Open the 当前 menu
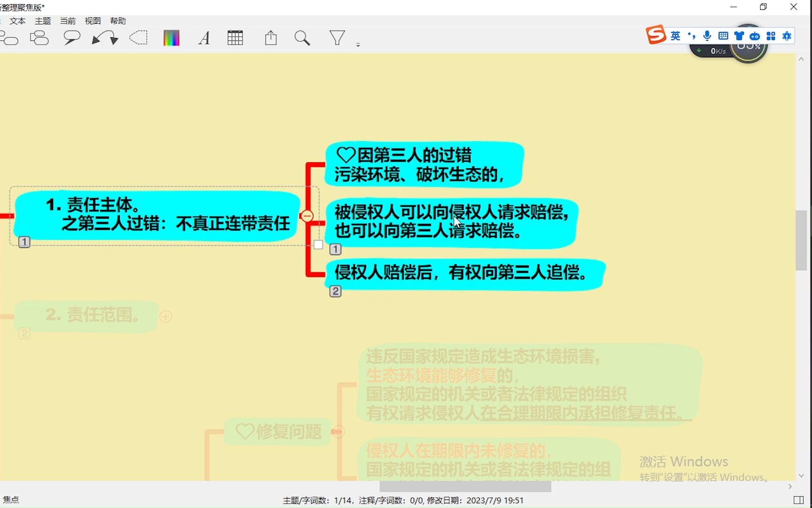This screenshot has width=812, height=508. click(x=68, y=21)
